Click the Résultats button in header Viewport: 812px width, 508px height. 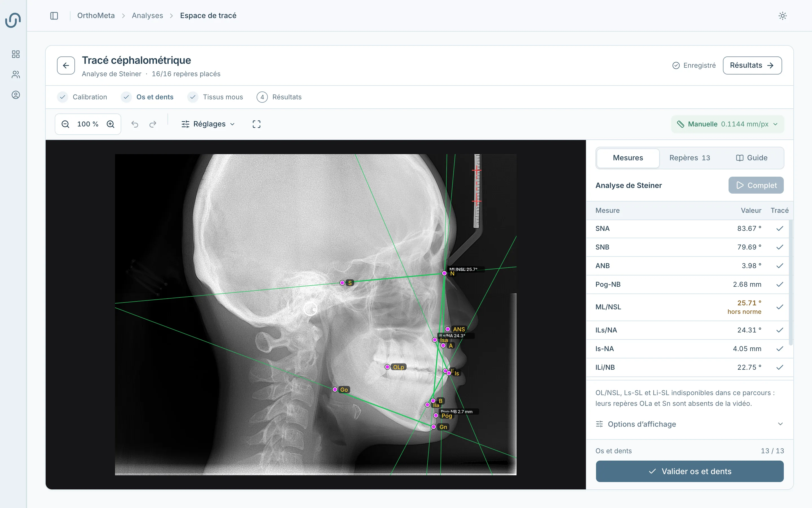[x=752, y=65]
